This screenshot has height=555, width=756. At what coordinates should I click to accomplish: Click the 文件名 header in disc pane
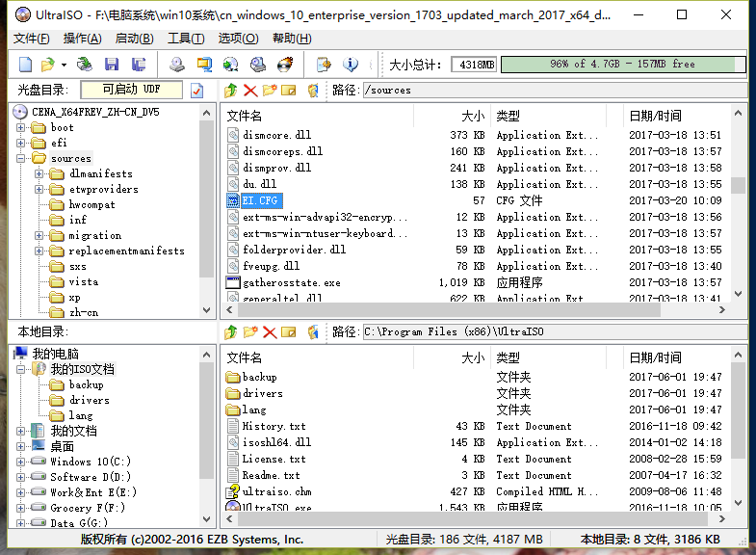[x=244, y=116]
